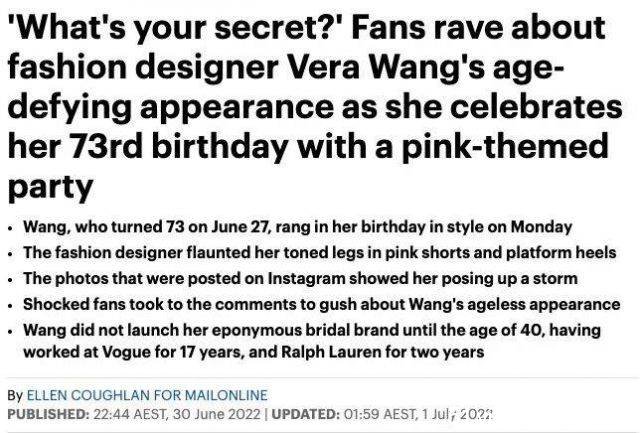This screenshot has width=640, height=433.
Task: Click the bullet mentioning pink shorts and heels
Action: pos(319,252)
